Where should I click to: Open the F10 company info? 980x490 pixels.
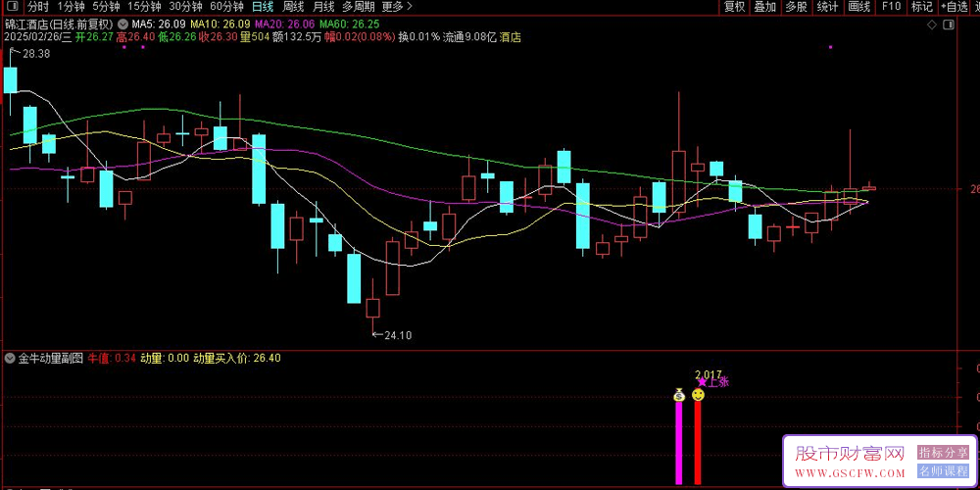click(891, 7)
